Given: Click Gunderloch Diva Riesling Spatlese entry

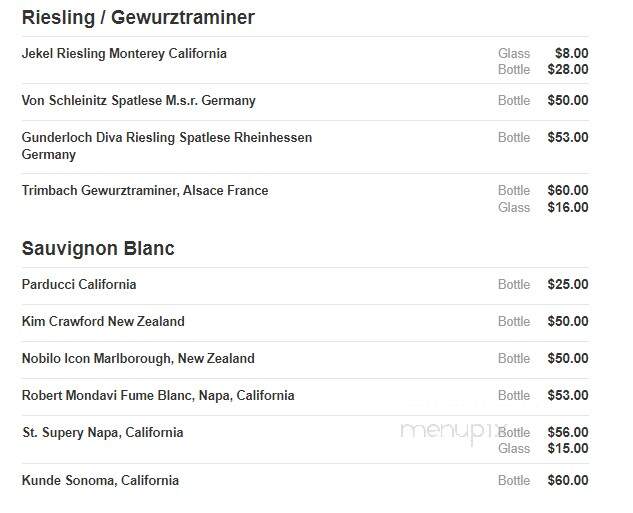Looking at the screenshot, I should point(167,146).
